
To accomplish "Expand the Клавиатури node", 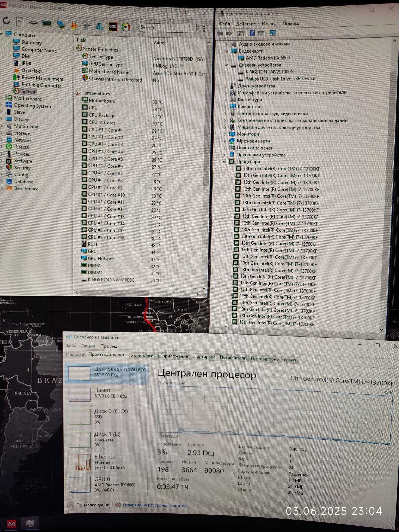I will tap(225, 100).
